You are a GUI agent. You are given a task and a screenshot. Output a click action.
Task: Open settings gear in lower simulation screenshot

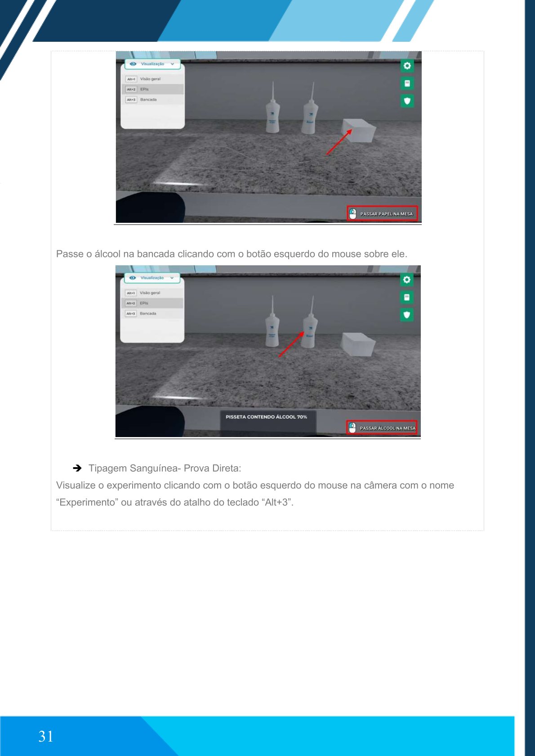coord(406,280)
